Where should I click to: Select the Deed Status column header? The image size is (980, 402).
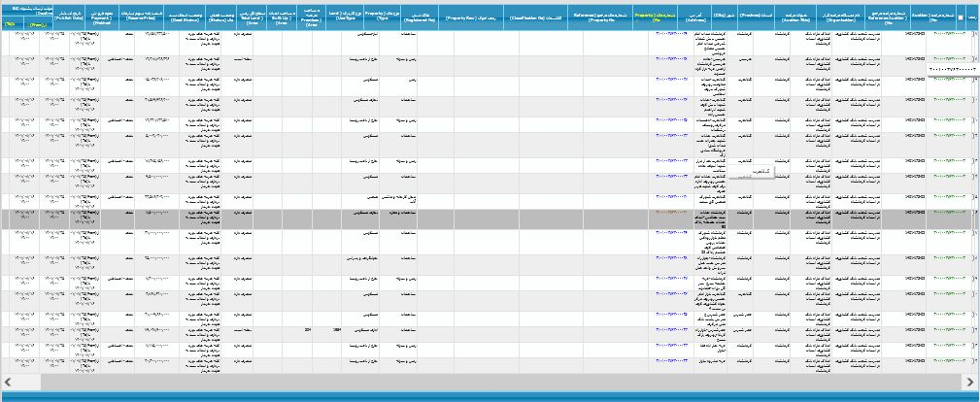point(199,18)
